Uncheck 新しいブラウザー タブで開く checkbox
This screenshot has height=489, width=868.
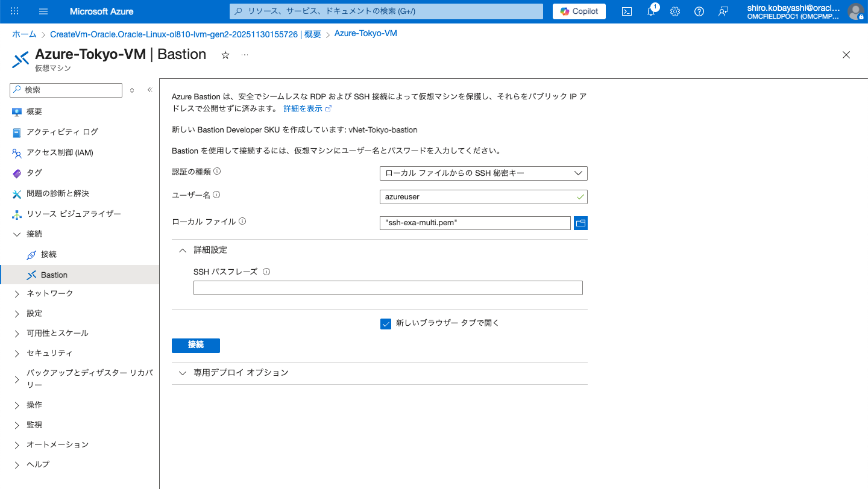click(386, 324)
